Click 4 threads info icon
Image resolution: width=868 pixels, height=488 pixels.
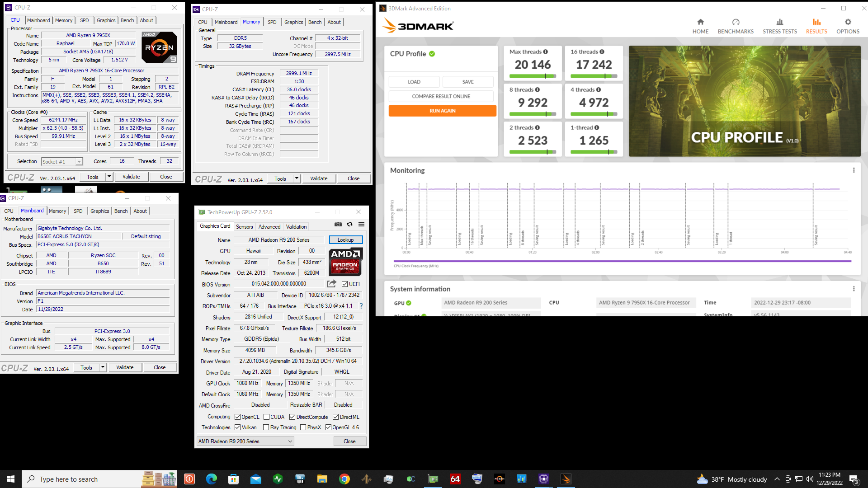tap(599, 90)
